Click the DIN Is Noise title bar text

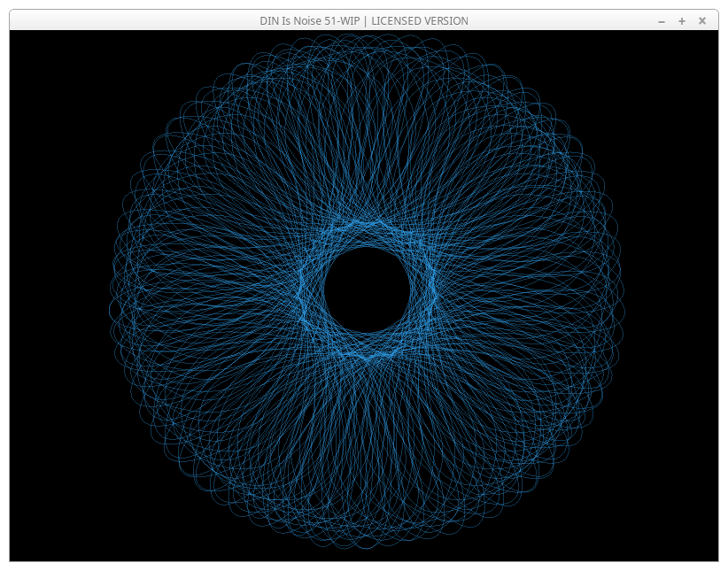click(363, 21)
